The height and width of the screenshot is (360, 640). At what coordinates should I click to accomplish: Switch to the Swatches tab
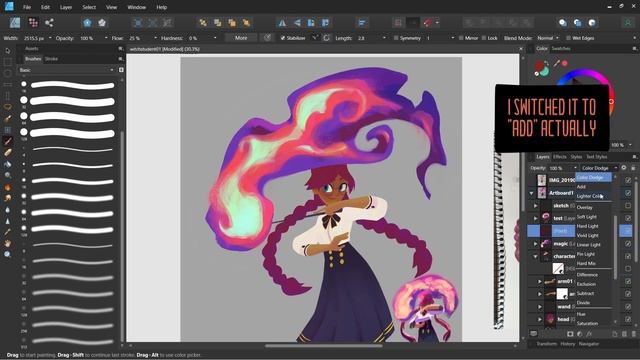pos(561,49)
